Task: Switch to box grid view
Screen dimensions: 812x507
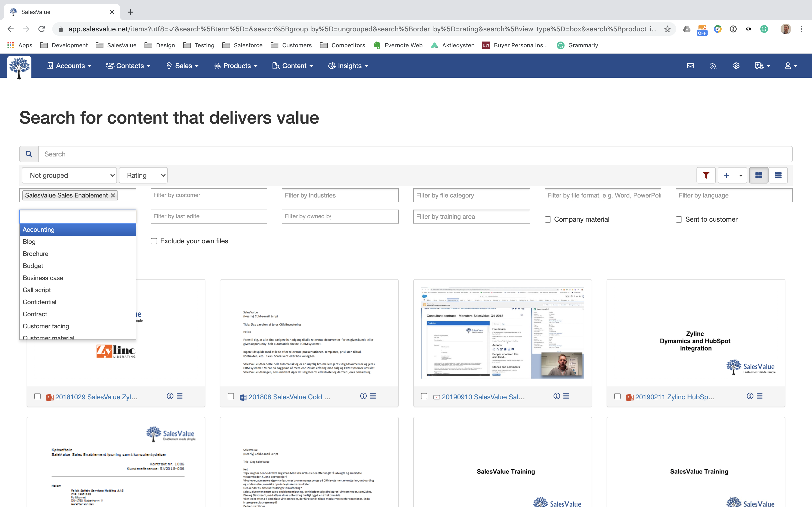Action: [758, 175]
